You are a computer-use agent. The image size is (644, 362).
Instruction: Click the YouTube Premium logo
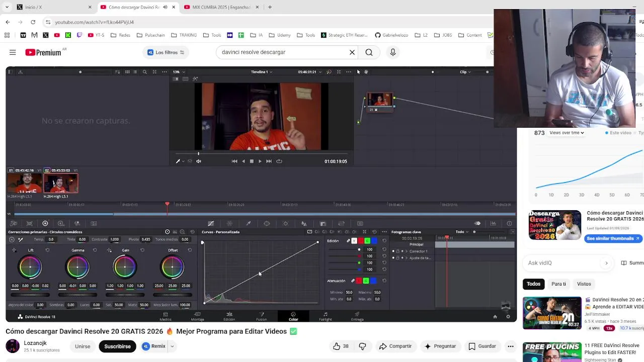click(x=43, y=52)
